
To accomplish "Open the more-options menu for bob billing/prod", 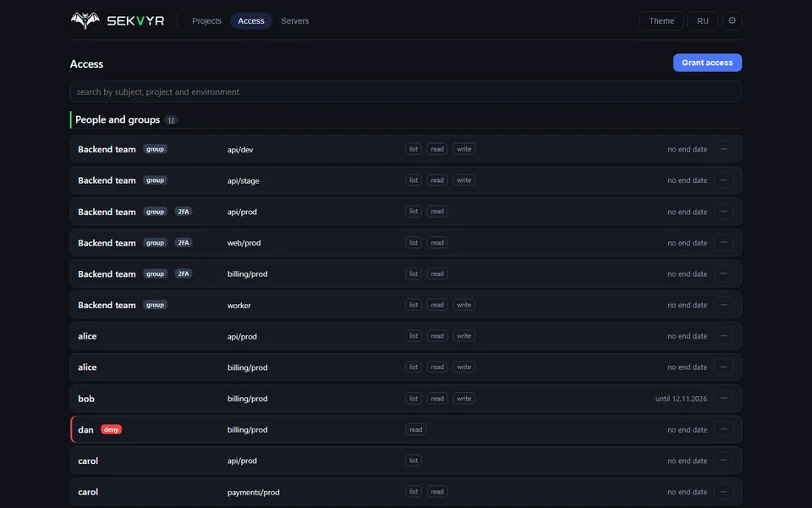I will point(723,398).
